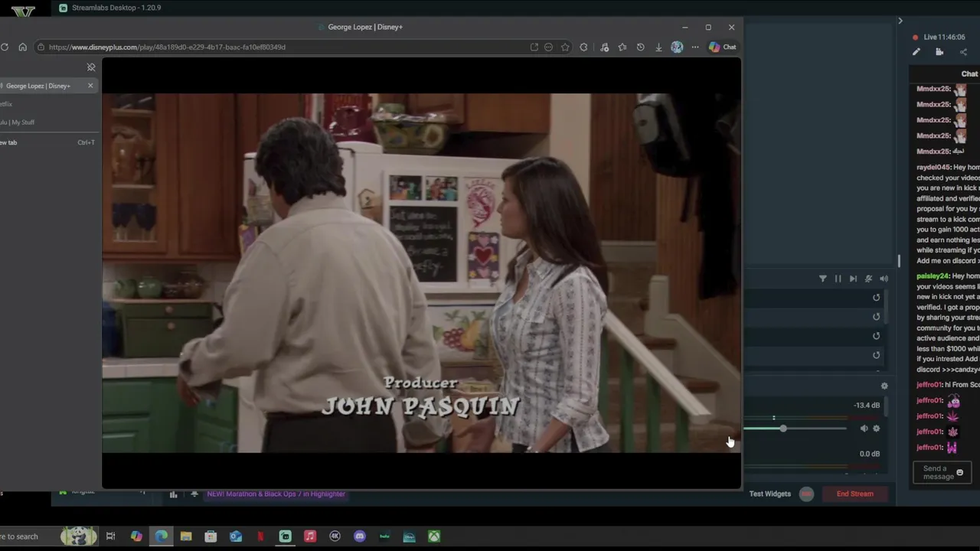Click the fourth event replay arrow
Image resolution: width=980 pixels, height=551 pixels.
click(877, 355)
